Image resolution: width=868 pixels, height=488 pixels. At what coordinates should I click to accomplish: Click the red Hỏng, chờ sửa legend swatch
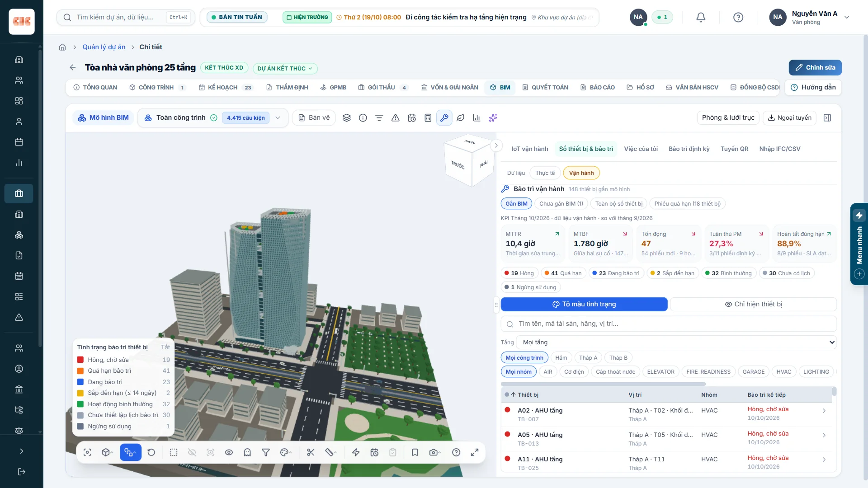pyautogui.click(x=80, y=360)
